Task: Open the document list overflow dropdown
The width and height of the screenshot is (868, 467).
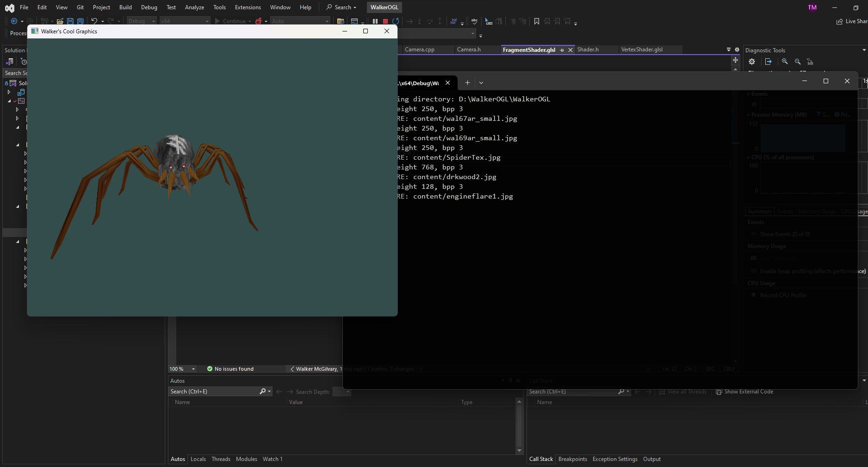Action: pos(729,50)
